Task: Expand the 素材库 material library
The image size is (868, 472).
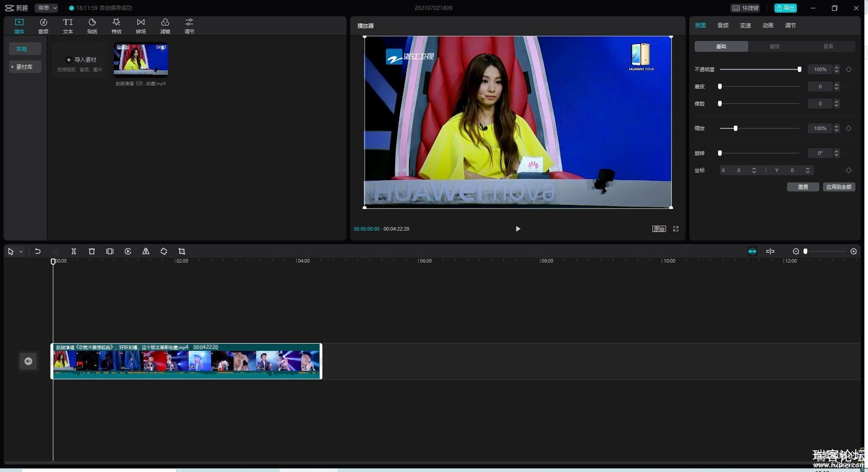Action: 25,67
